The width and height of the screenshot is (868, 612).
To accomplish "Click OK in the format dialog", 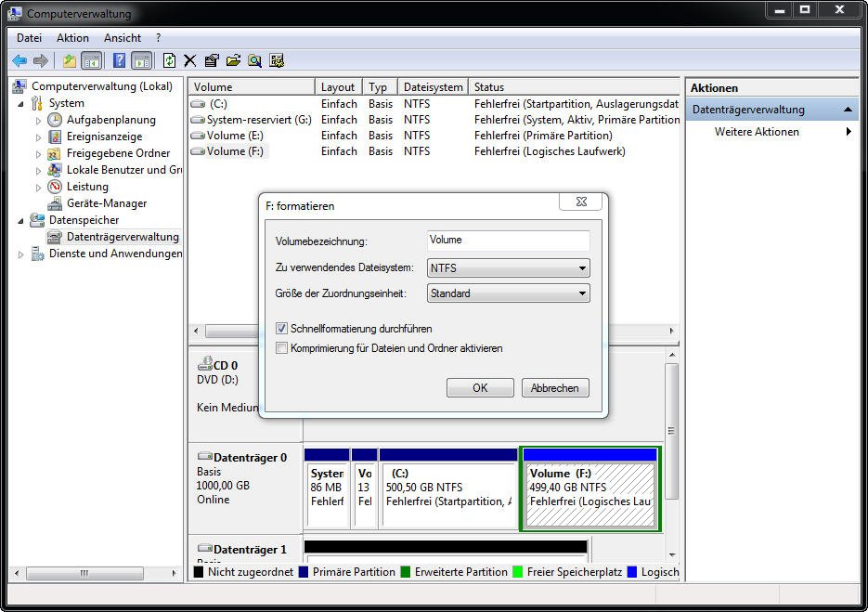I will pos(480,388).
